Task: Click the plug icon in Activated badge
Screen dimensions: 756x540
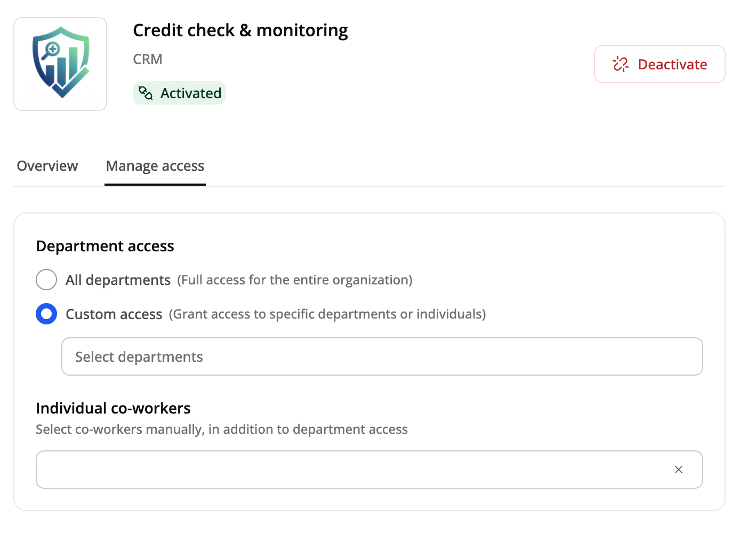Action: point(146,93)
